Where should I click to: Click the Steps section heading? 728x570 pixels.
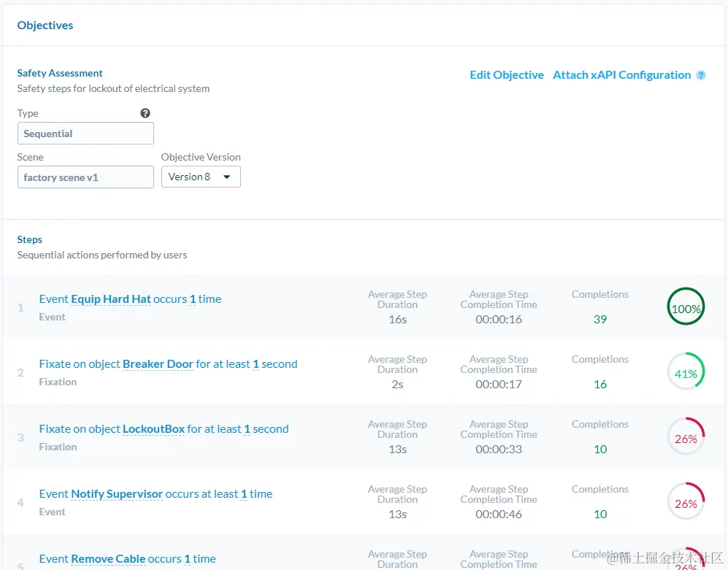pyautogui.click(x=30, y=239)
